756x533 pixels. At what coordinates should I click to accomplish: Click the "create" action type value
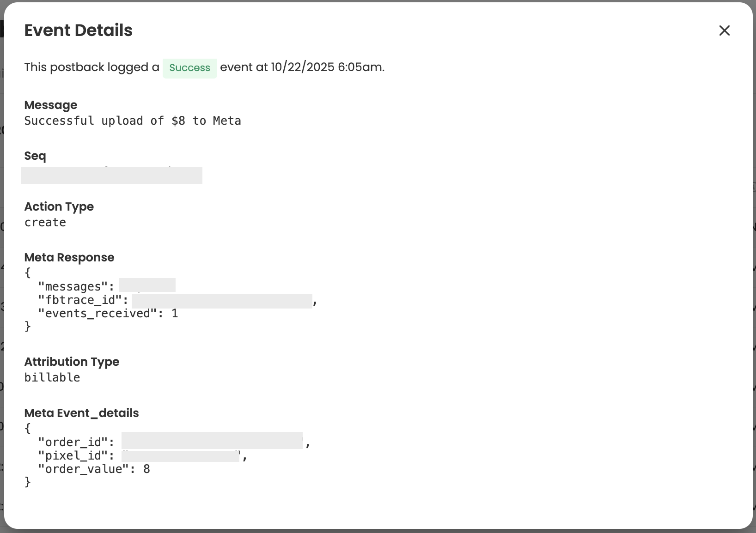point(45,223)
